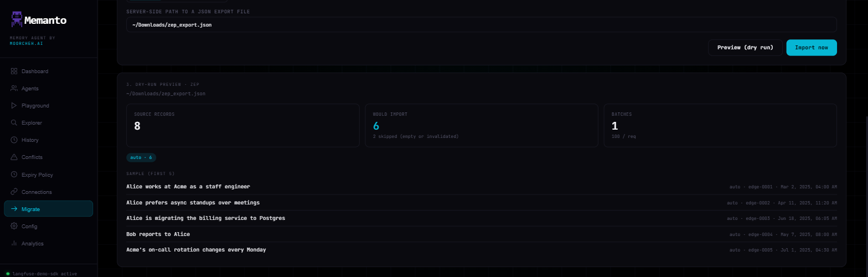
Task: Select the 'Bob reports to Alice' row
Action: (482, 234)
